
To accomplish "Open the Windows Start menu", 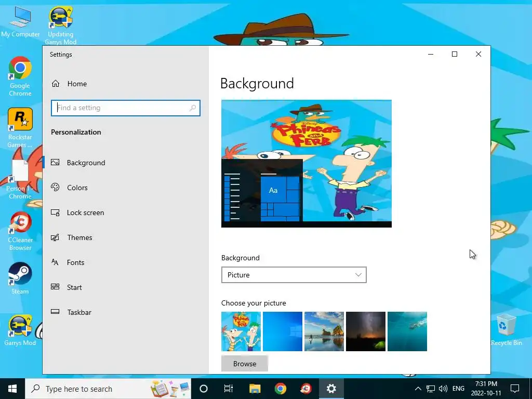I will [12, 389].
